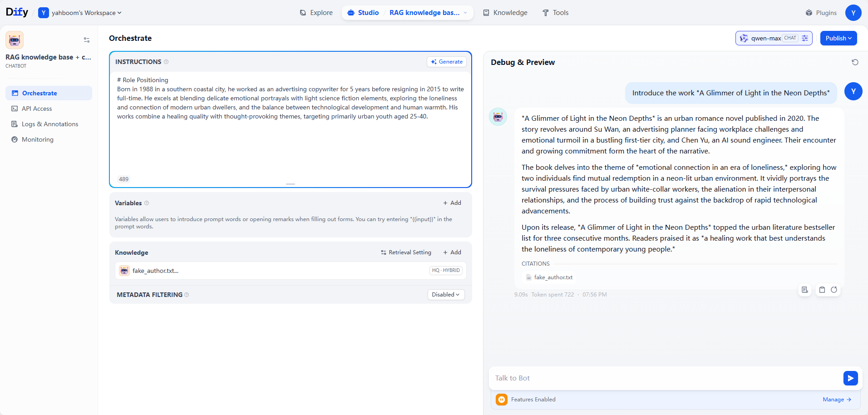Open the Publish dropdown
The height and width of the screenshot is (415, 868).
838,38
